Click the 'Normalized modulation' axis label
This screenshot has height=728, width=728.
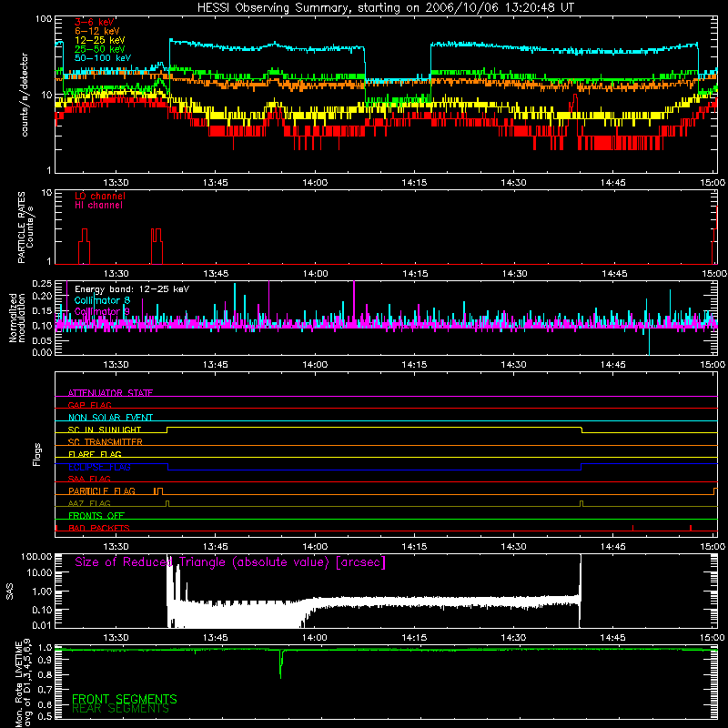pos(16,318)
